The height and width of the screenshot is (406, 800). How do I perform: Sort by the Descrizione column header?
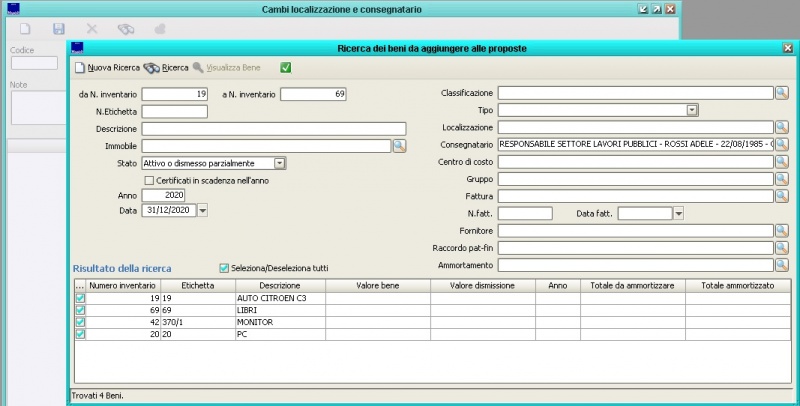click(280, 285)
